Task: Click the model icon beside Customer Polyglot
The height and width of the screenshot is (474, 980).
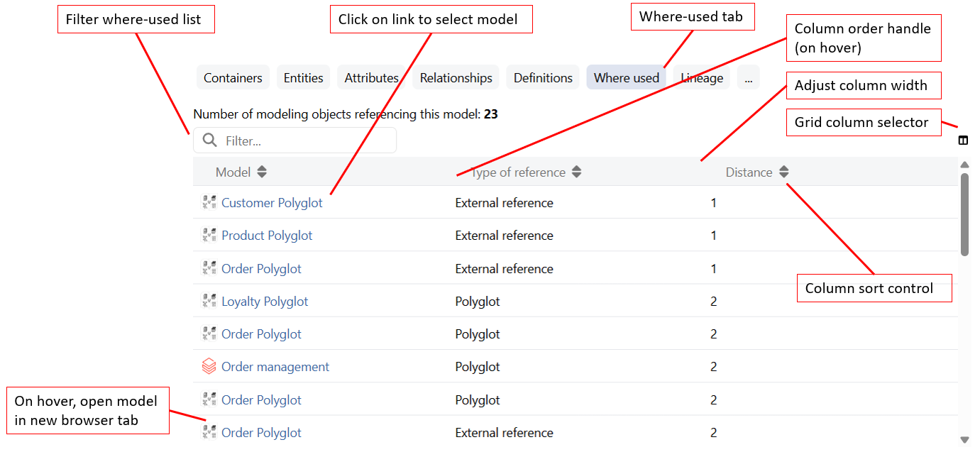Action: pyautogui.click(x=209, y=203)
